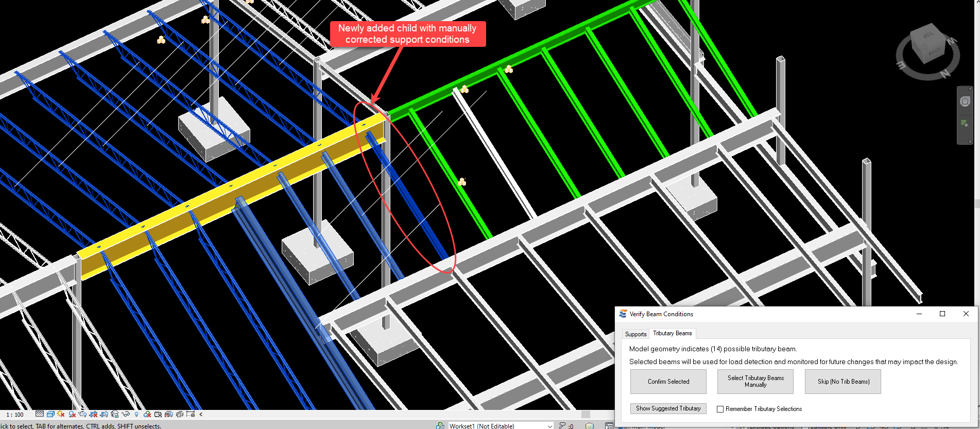Open the 1 : 100 view scale menu
The width and height of the screenshot is (980, 429).
[15, 415]
